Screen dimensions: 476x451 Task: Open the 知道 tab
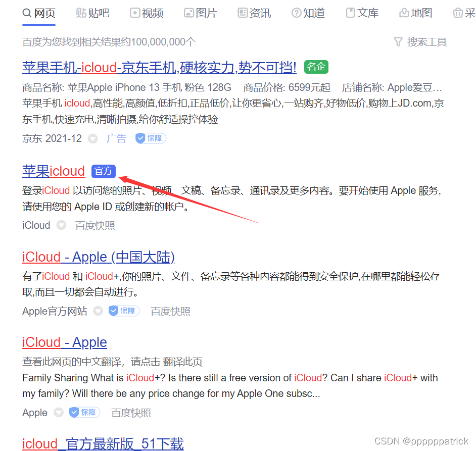coord(308,13)
